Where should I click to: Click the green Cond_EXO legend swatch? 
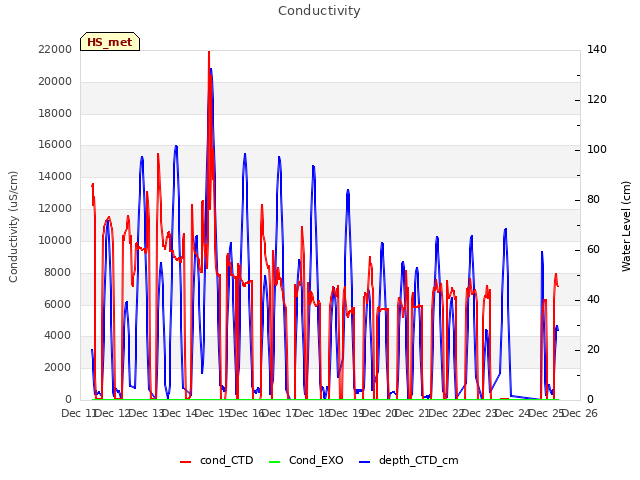click(275, 462)
